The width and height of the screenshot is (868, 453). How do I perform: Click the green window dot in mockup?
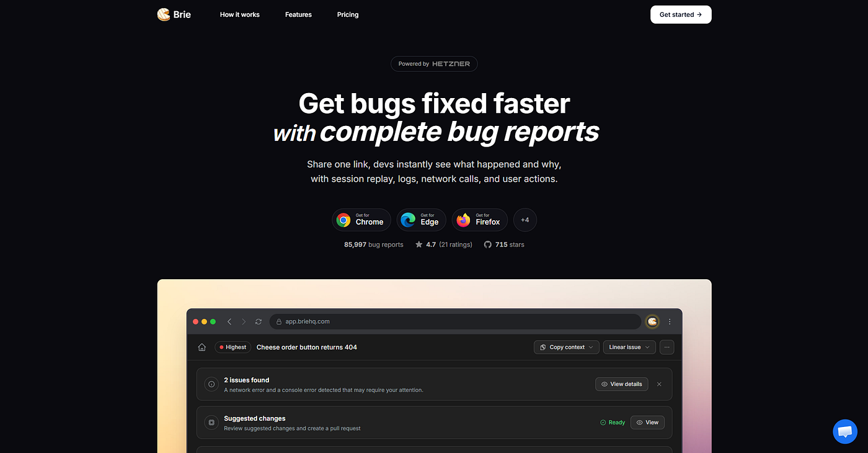pos(213,321)
